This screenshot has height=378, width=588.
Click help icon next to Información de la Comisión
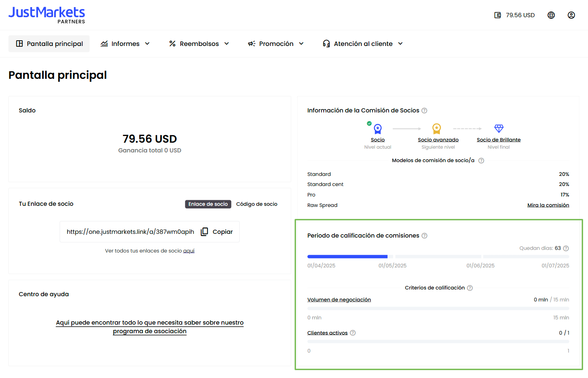424,111
